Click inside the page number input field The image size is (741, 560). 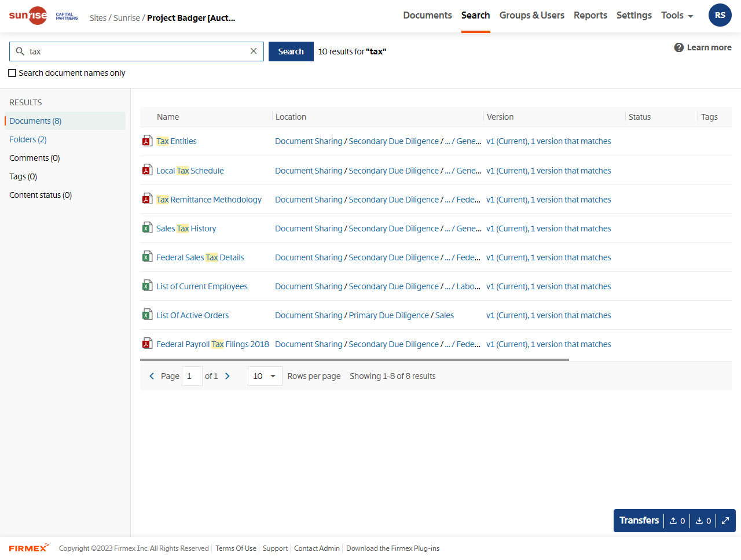[192, 375]
